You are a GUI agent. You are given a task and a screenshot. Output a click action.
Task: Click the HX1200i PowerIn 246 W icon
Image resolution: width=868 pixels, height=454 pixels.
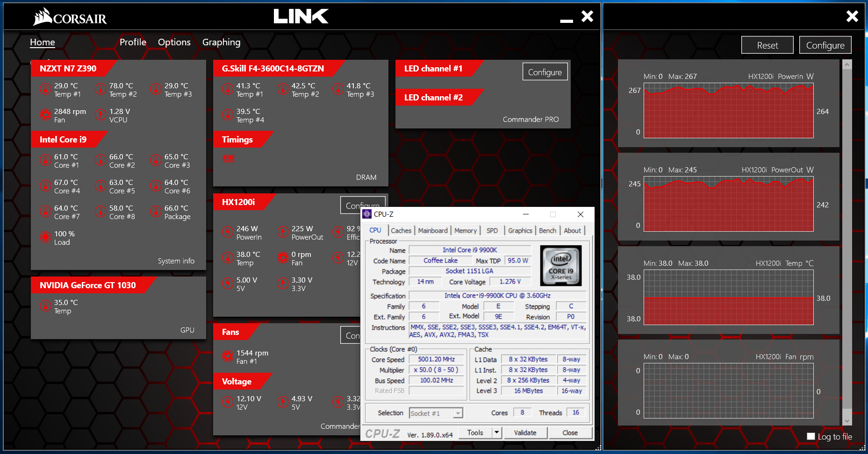228,232
